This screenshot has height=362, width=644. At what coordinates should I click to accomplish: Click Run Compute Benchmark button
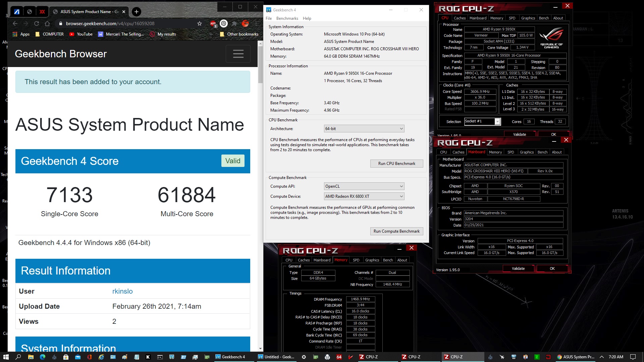396,231
